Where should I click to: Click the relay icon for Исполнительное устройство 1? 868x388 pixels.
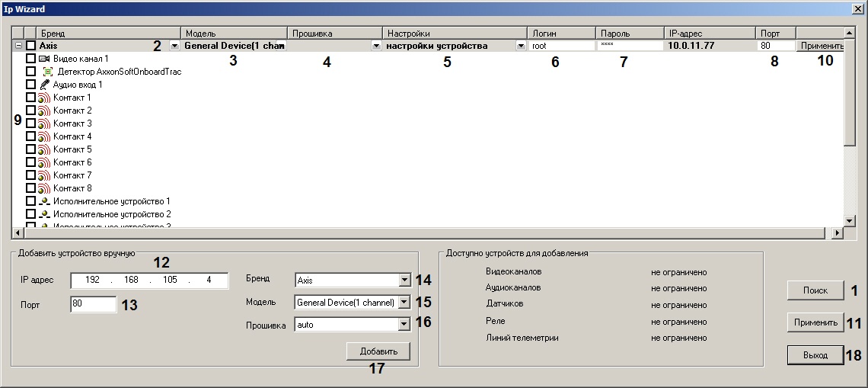pyautogui.click(x=44, y=201)
